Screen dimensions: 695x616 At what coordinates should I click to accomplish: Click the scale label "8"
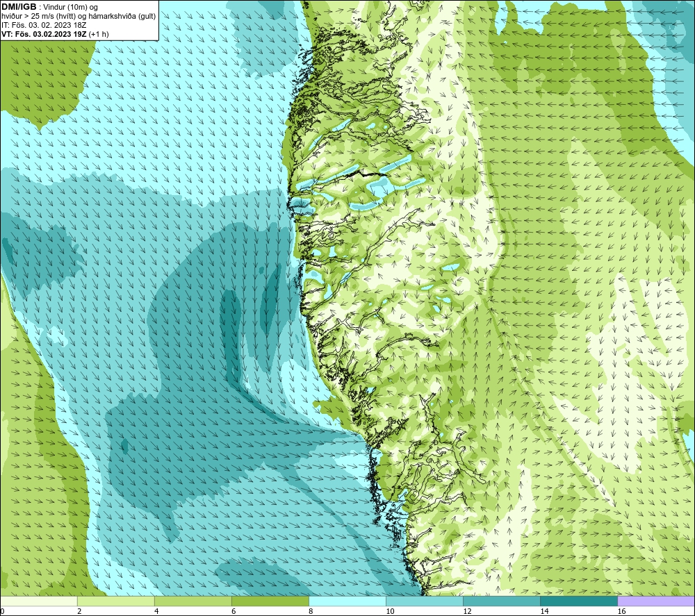pos(311,612)
